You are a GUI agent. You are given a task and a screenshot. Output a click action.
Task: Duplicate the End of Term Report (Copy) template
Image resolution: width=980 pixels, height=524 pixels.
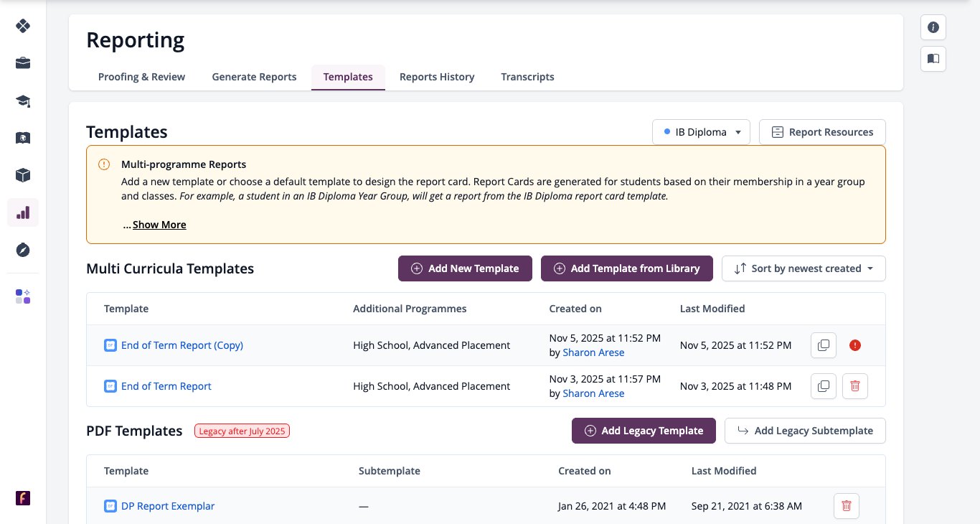coord(824,345)
